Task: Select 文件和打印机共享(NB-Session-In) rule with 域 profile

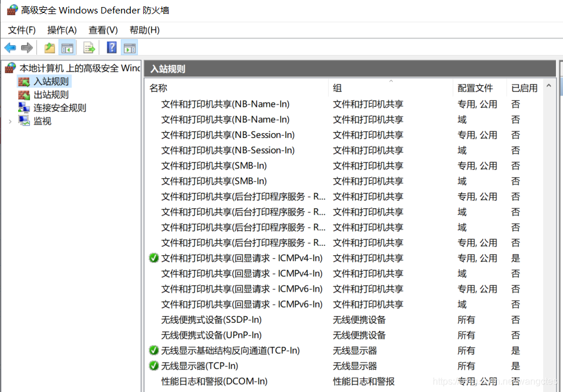Action: (228, 150)
